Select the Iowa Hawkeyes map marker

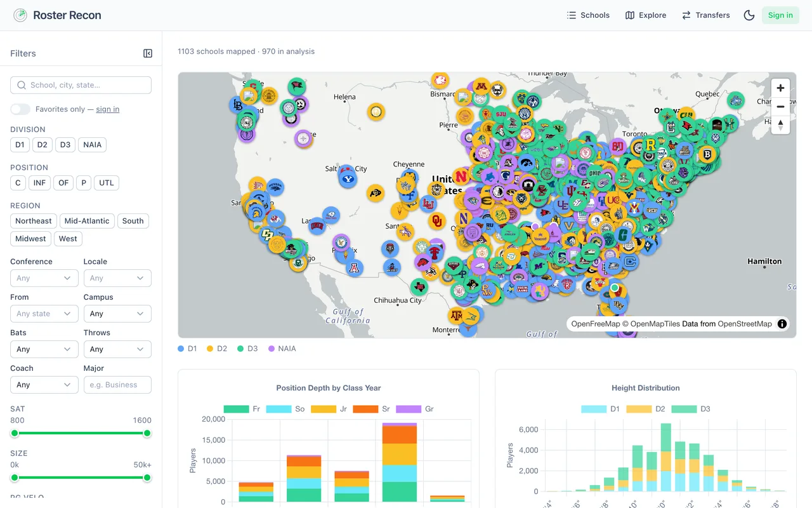(525, 163)
